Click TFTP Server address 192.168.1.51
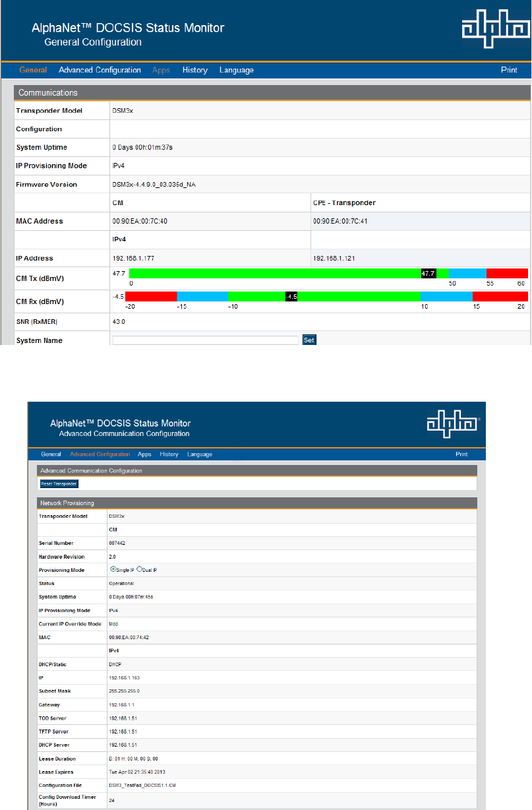Screen dimensions: 532x810 pos(123,732)
